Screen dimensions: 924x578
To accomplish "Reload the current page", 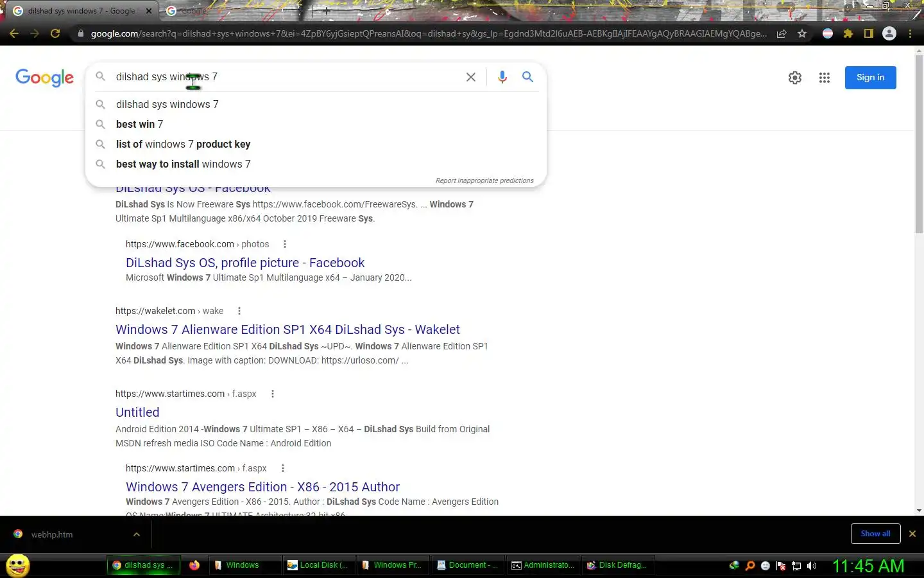I will pyautogui.click(x=55, y=33).
